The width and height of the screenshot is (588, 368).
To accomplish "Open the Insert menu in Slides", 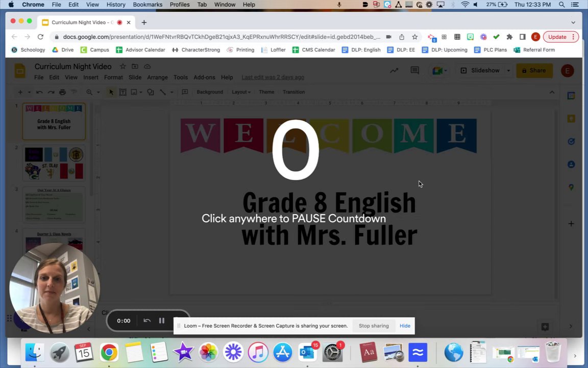I will point(91,77).
